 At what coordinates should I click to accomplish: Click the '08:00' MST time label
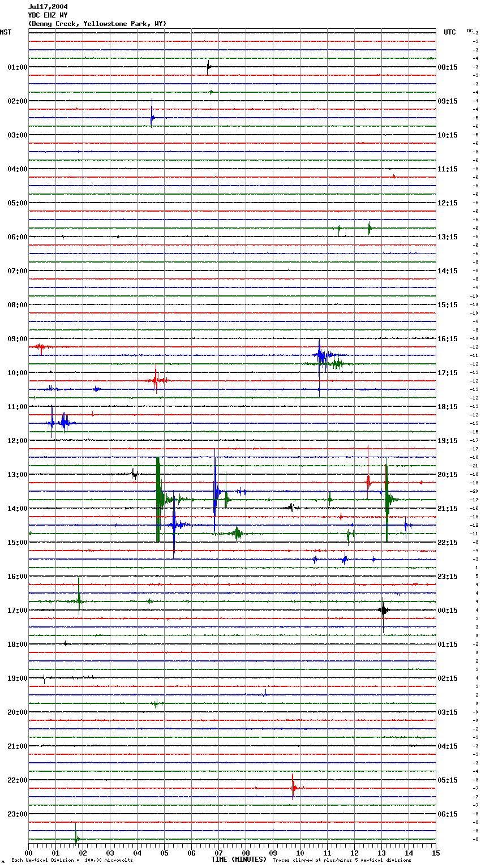[17, 305]
